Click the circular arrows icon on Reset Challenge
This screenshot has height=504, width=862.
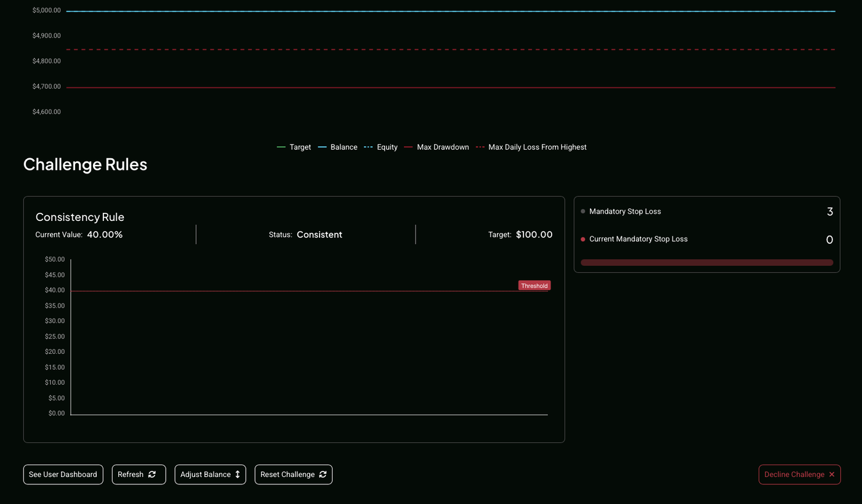(x=323, y=474)
